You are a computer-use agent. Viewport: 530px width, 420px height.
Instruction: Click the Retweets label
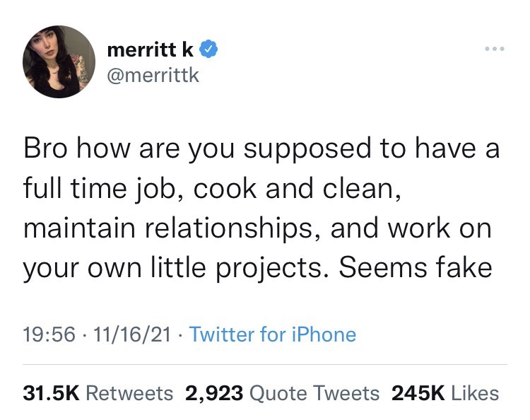pyautogui.click(x=131, y=393)
